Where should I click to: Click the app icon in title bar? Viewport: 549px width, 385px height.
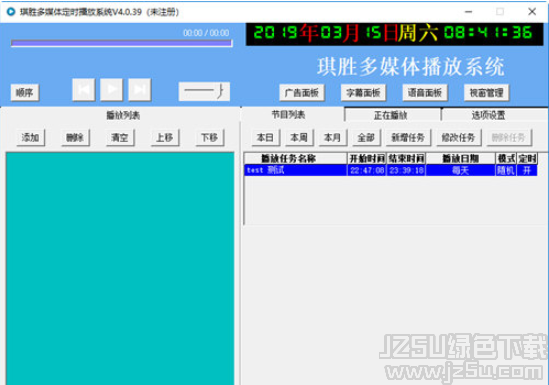[11, 12]
